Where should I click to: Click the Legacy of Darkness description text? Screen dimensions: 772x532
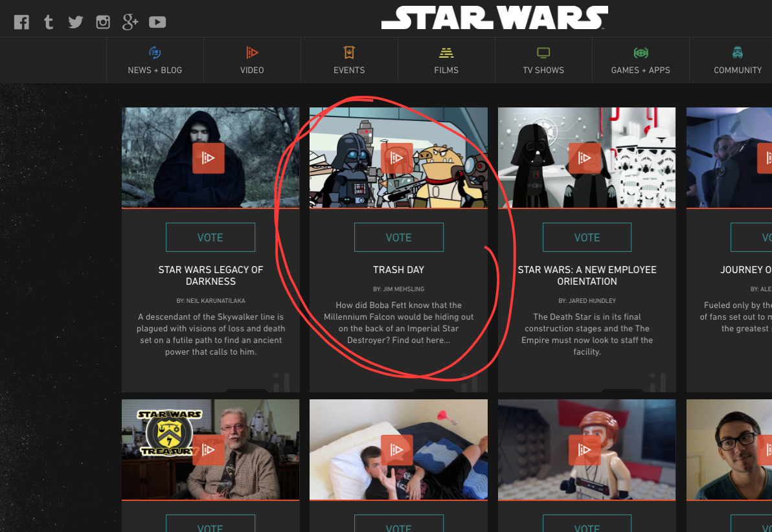210,334
